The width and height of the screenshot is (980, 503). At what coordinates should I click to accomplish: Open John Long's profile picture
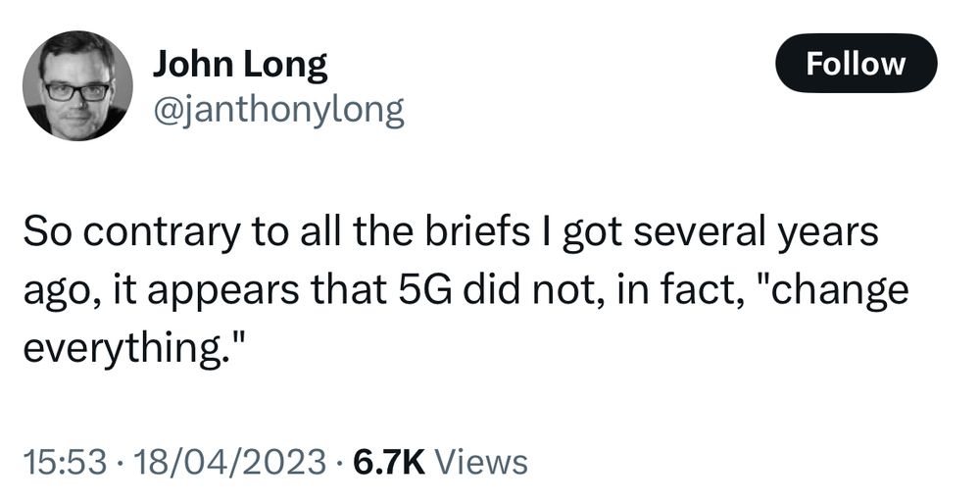pos(77,85)
